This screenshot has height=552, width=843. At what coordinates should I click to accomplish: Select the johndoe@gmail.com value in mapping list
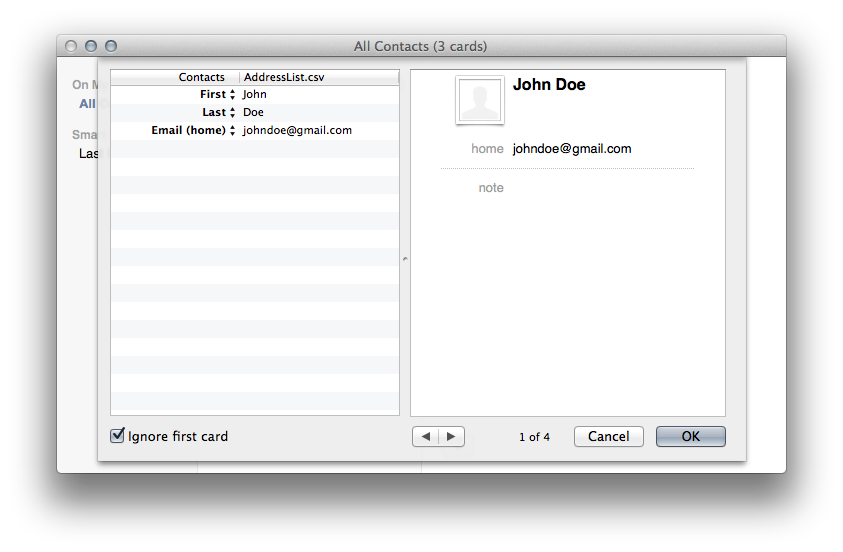[297, 131]
